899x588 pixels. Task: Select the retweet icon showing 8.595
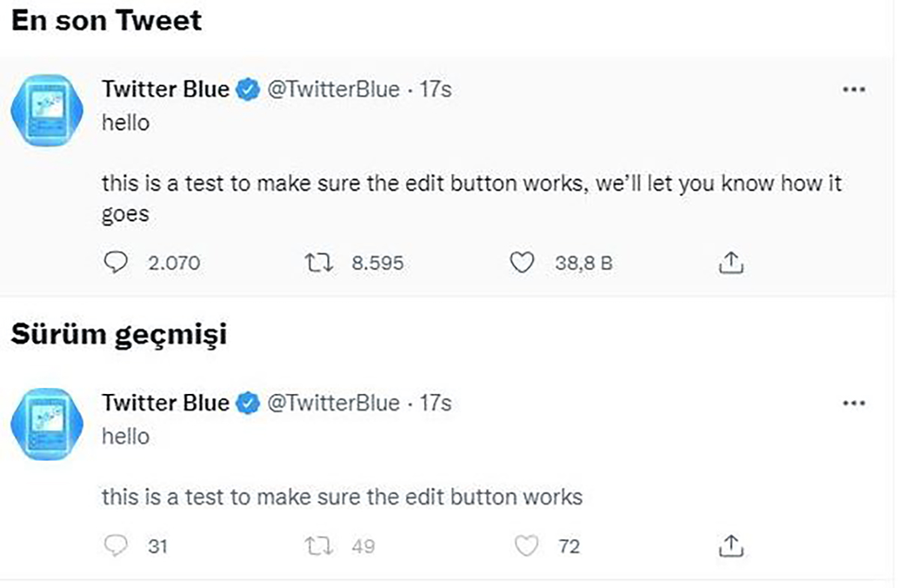321,262
